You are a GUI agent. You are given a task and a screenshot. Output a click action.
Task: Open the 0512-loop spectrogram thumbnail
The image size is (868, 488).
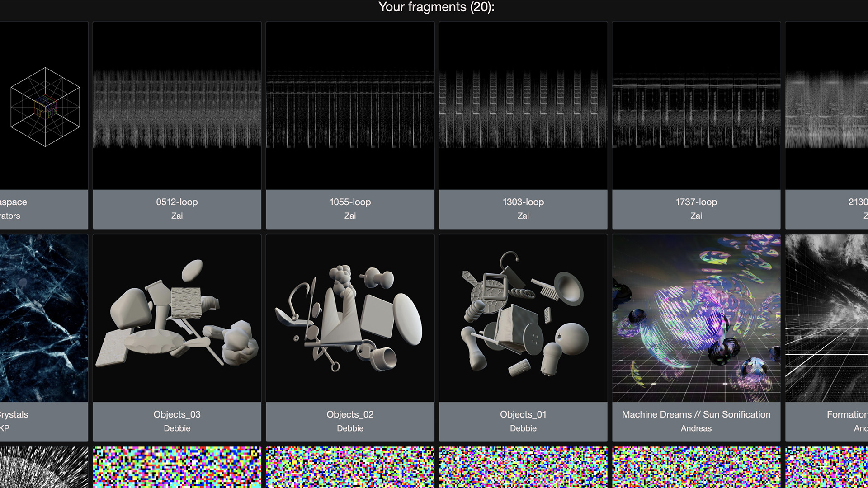(177, 106)
